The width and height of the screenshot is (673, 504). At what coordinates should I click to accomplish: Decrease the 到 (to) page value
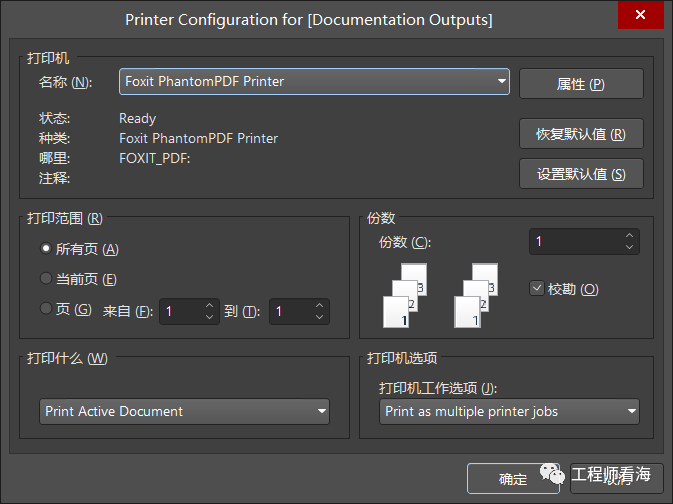click(x=319, y=317)
